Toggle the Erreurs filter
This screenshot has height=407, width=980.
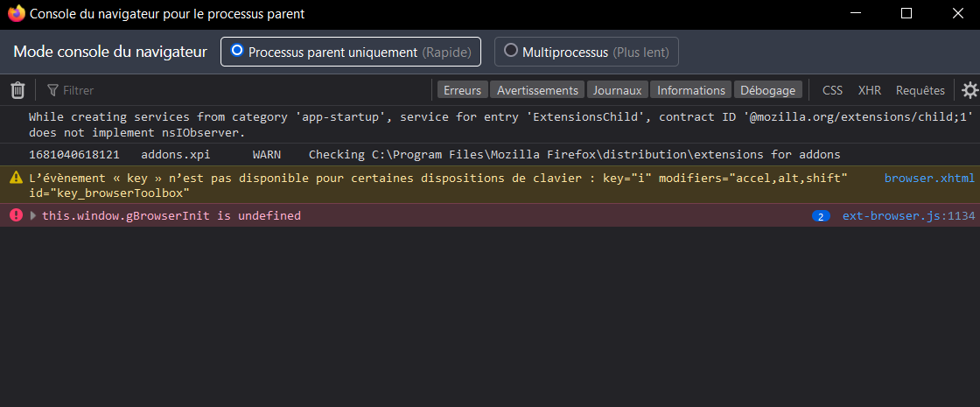pyautogui.click(x=462, y=90)
